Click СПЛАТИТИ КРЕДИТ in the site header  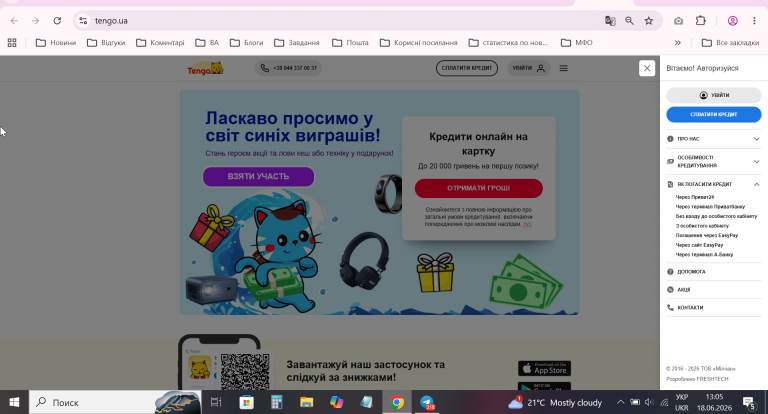tap(467, 68)
